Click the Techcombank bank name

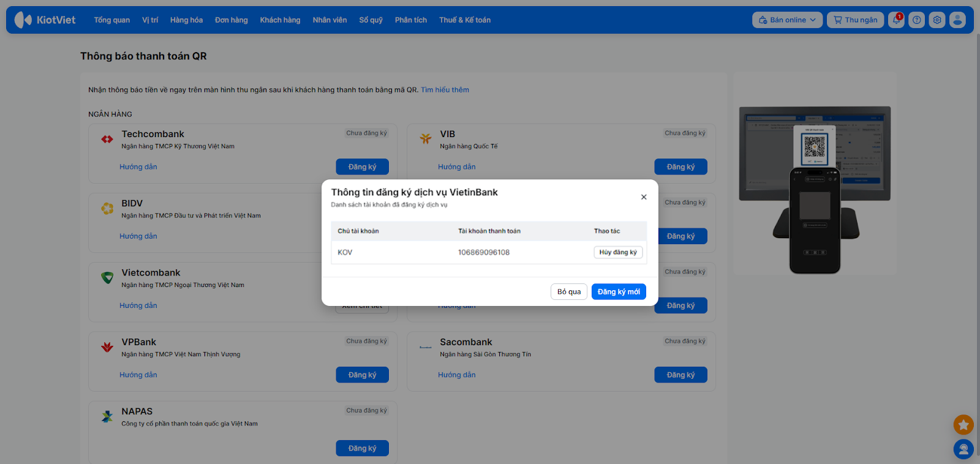click(153, 134)
